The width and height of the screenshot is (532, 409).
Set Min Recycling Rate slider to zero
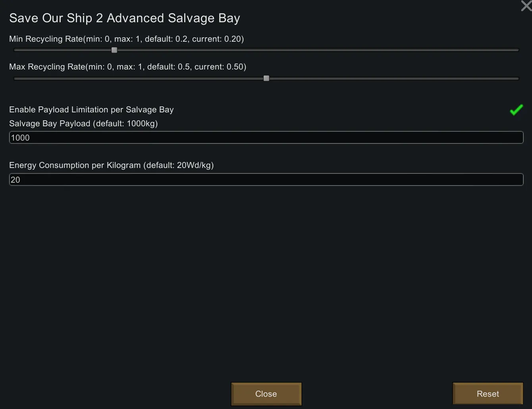(14, 50)
